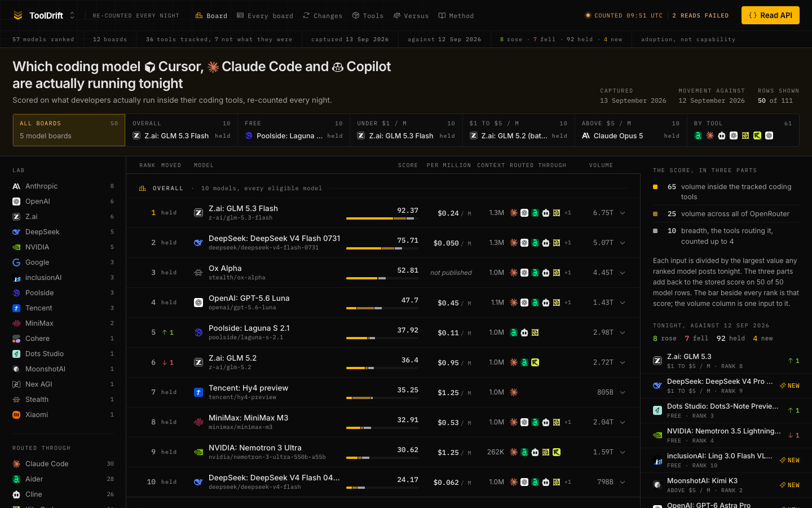Click the NVIDIA logo in the Lab list

click(x=16, y=247)
